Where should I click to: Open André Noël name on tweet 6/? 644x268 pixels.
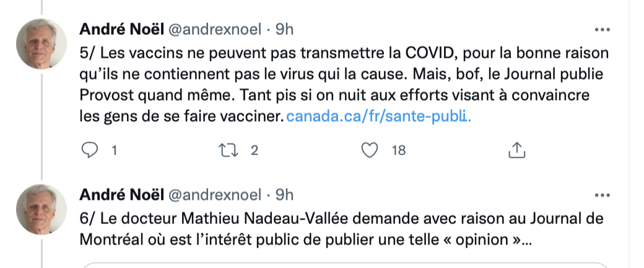tap(121, 195)
